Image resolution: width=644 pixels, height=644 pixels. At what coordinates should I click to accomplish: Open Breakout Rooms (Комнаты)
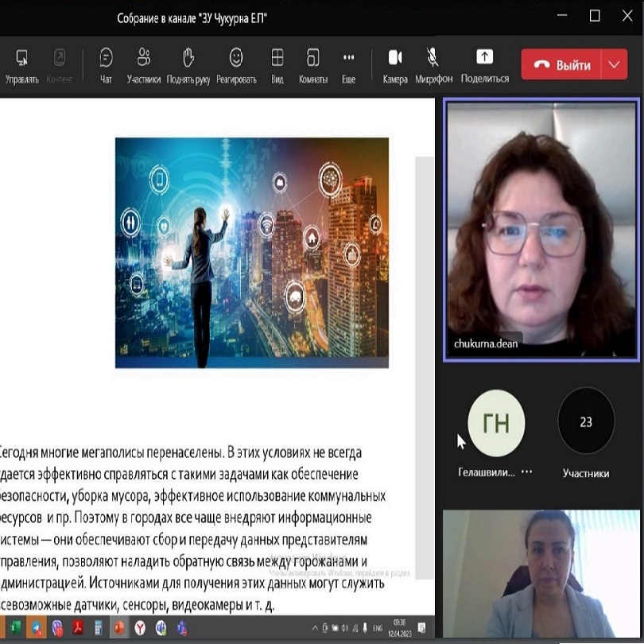click(x=313, y=66)
